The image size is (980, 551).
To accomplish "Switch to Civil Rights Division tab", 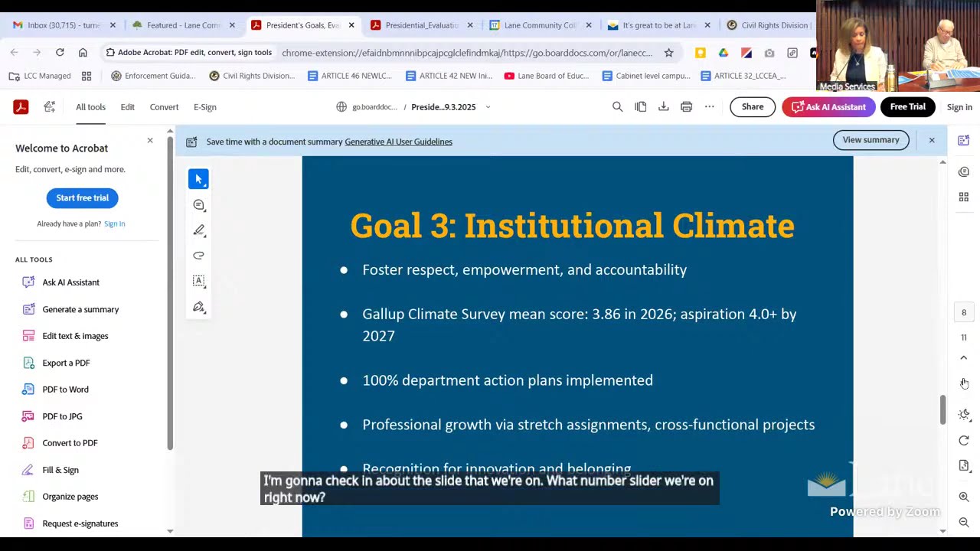I will pos(769,25).
